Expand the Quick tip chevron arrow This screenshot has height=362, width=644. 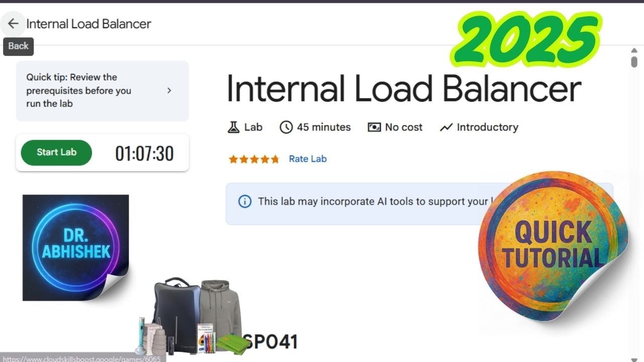pos(169,90)
